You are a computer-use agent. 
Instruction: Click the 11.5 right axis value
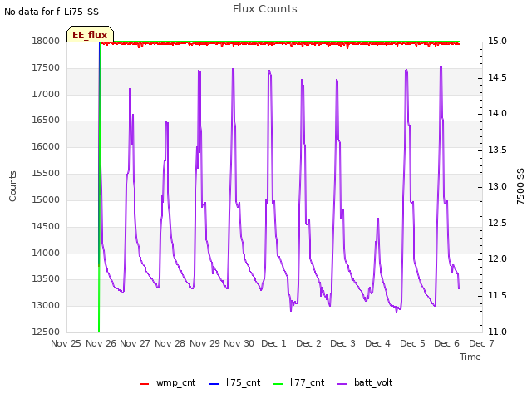497,296
